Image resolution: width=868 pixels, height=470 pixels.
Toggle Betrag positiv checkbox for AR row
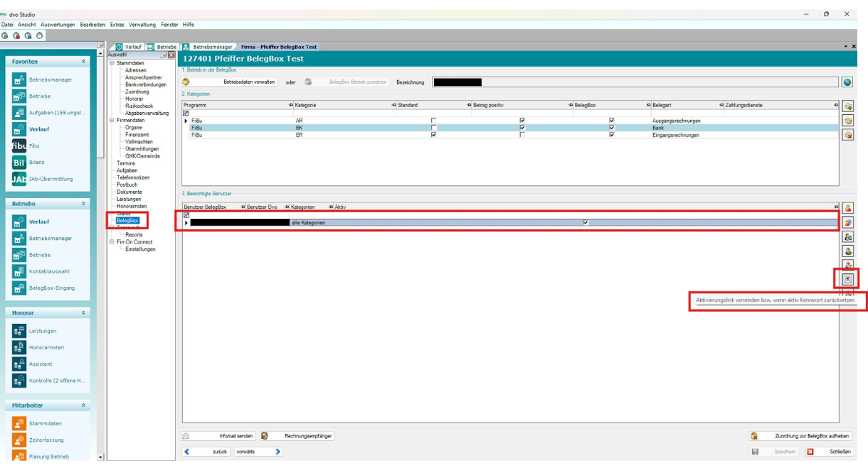pos(522,121)
